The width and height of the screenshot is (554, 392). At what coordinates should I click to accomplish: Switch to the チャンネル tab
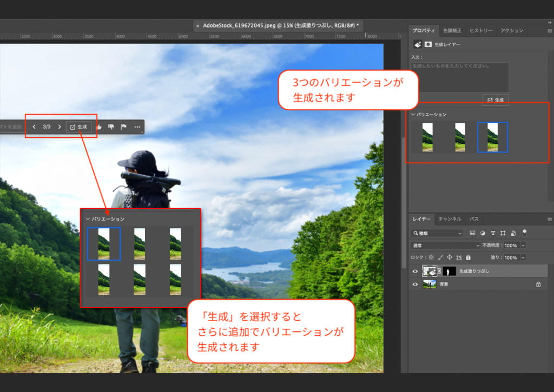pyautogui.click(x=450, y=219)
